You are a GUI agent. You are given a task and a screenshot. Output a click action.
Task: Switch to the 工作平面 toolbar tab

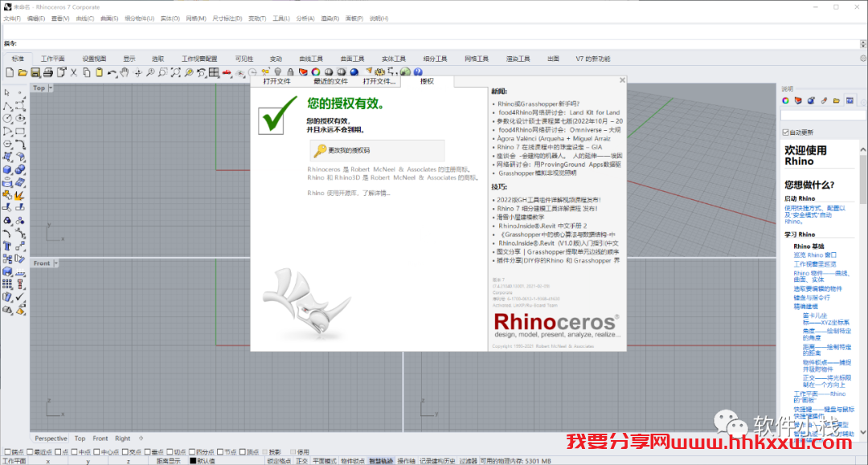(x=52, y=59)
